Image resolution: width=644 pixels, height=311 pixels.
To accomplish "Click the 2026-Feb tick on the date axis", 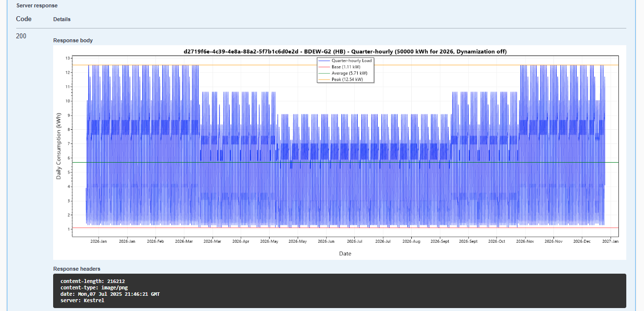I will (x=155, y=241).
